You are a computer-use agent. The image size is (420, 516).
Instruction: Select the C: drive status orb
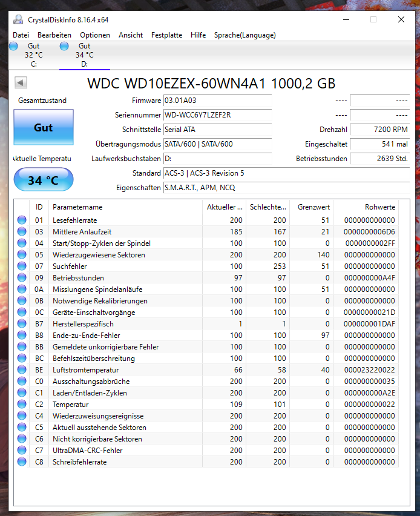click(13, 46)
